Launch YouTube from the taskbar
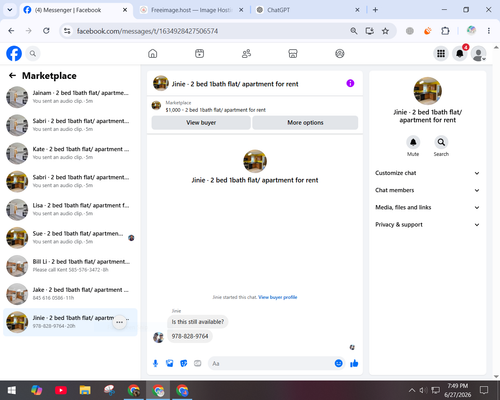This screenshot has height=400, width=500. 61,390
